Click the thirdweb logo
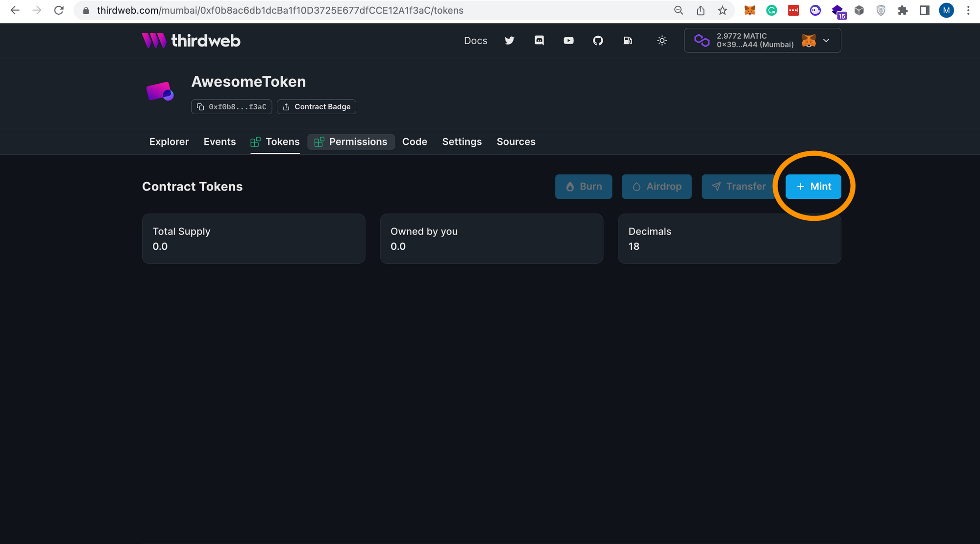Viewport: 980px width, 544px height. 191,41
